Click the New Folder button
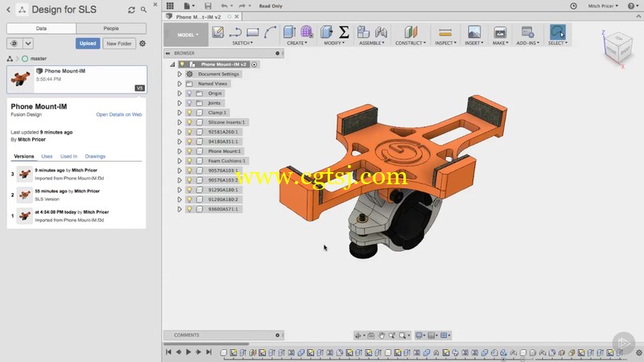 pyautogui.click(x=119, y=43)
